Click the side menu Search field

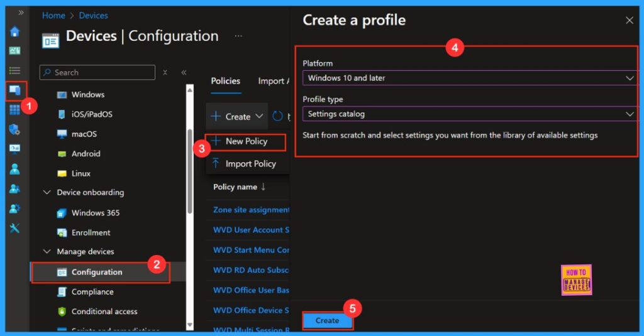97,73
